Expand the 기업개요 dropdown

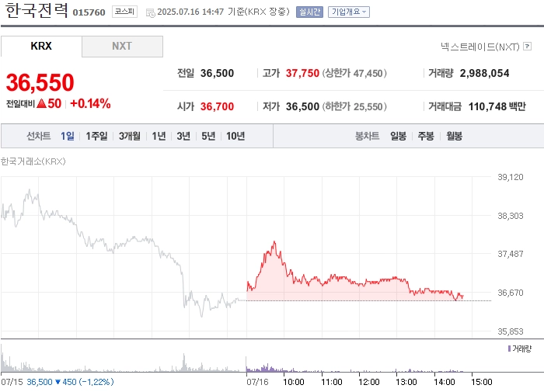(x=349, y=12)
